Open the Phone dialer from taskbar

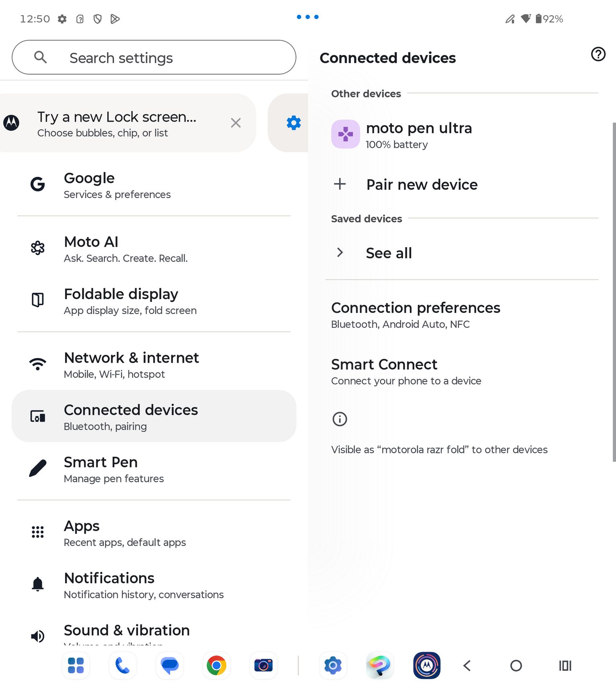pyautogui.click(x=123, y=665)
